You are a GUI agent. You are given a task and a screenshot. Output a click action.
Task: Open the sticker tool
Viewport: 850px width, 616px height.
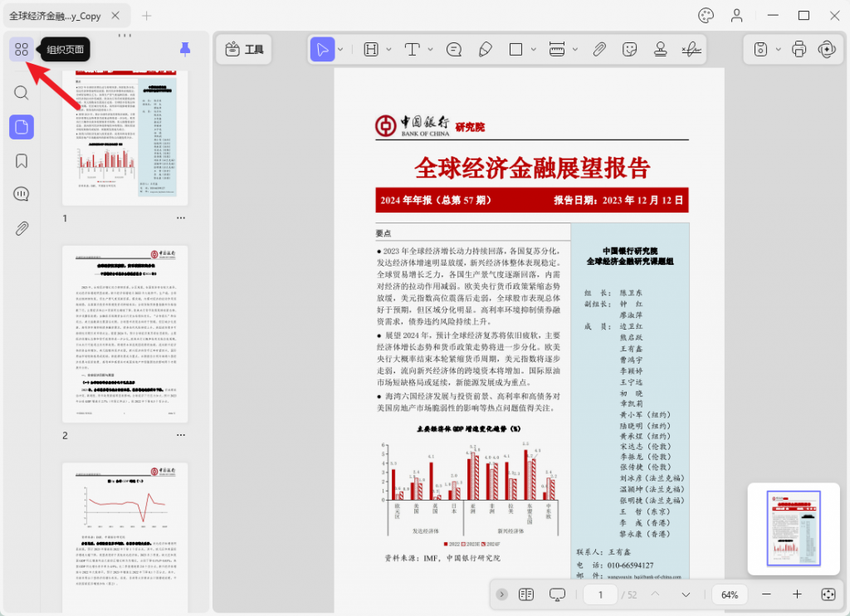[629, 49]
